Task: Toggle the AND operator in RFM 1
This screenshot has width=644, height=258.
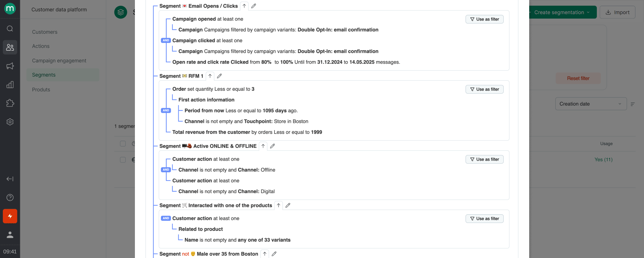Action: point(166,111)
